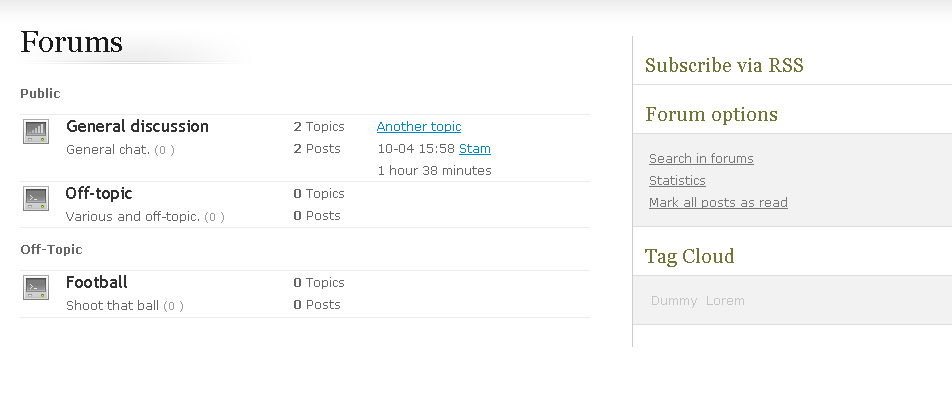This screenshot has height=400, width=952.
Task: Click General discussion's 2 Topics count
Action: (319, 127)
